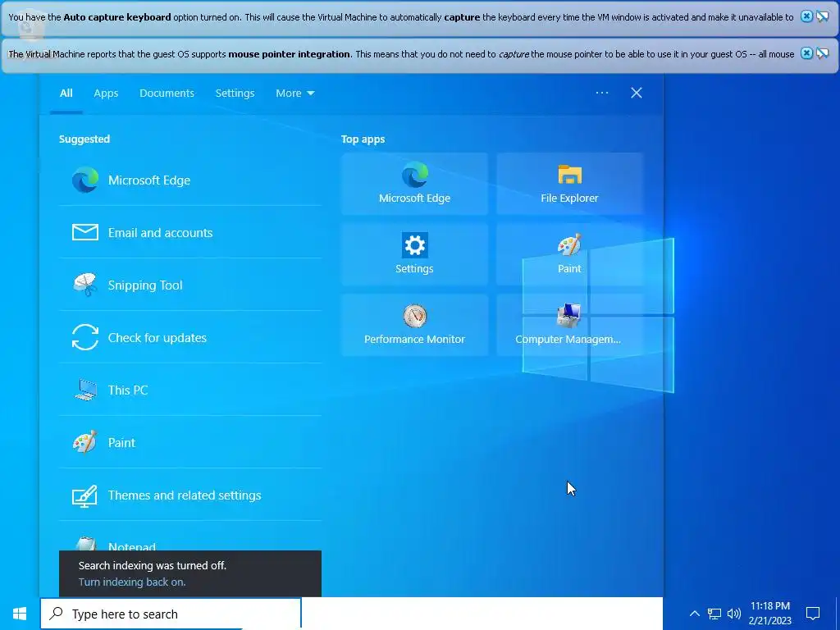Image resolution: width=840 pixels, height=630 pixels.
Task: Open Computer Management tile
Action: tap(569, 325)
